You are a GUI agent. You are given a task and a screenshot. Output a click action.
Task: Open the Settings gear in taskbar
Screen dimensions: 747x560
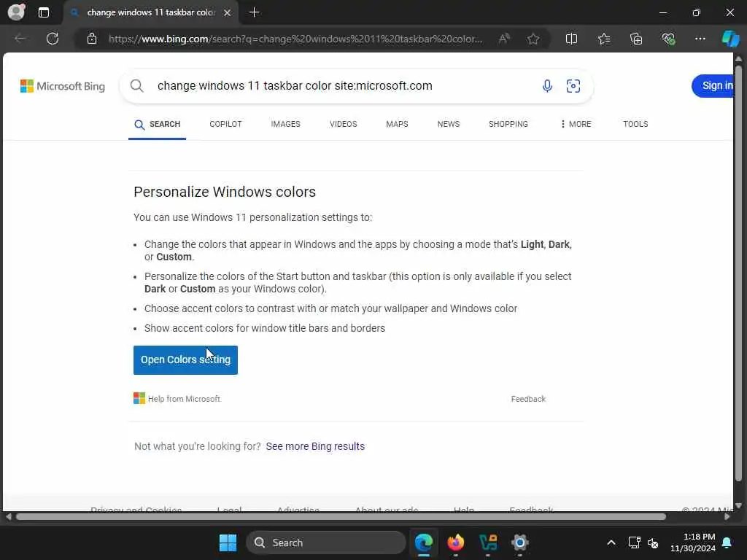click(x=519, y=542)
